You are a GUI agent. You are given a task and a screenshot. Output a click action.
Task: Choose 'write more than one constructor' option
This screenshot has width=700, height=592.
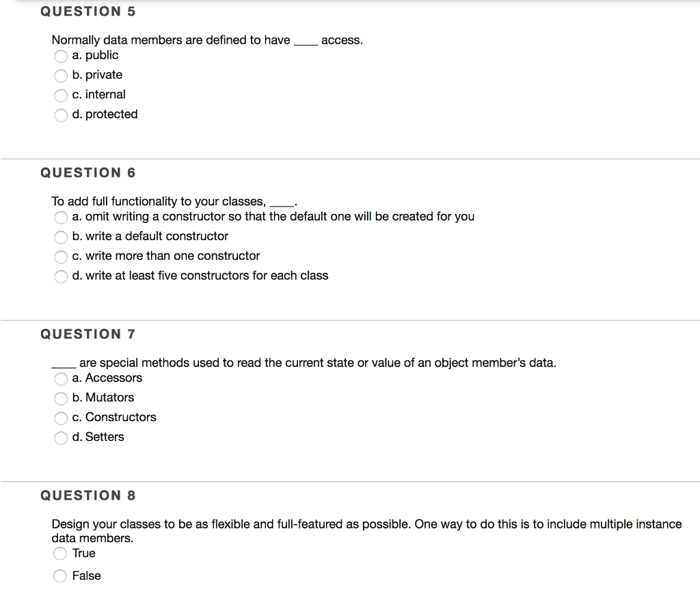[x=60, y=257]
